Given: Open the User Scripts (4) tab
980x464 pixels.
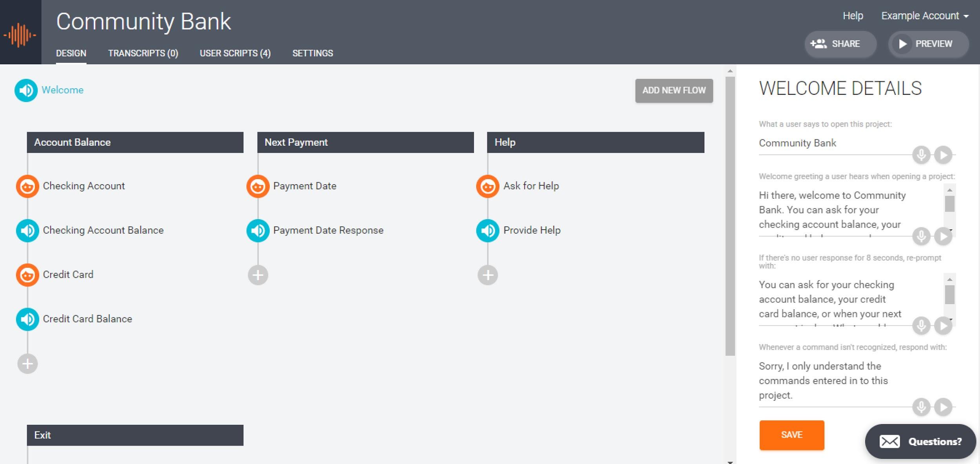Looking at the screenshot, I should tap(235, 53).
